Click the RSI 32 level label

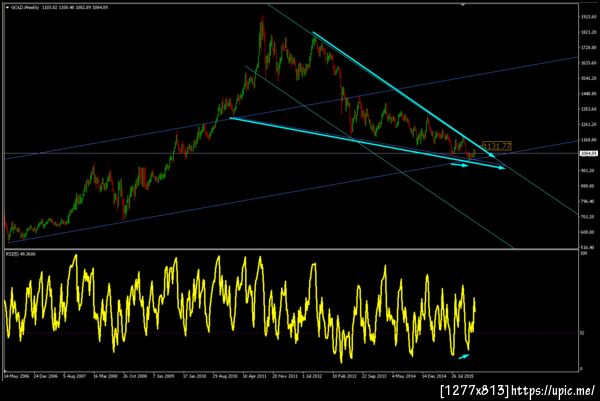pos(582,333)
